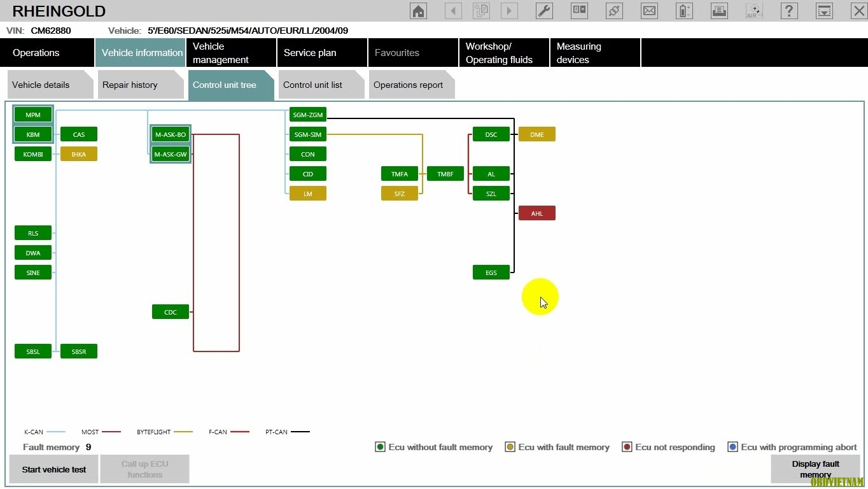Select the CAS control unit
868x489 pixels.
79,135
